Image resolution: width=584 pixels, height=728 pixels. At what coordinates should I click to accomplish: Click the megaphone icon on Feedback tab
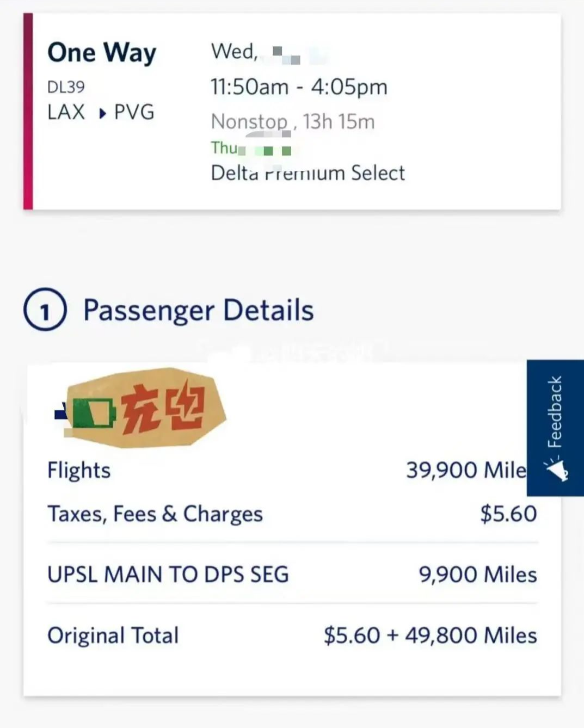click(556, 470)
